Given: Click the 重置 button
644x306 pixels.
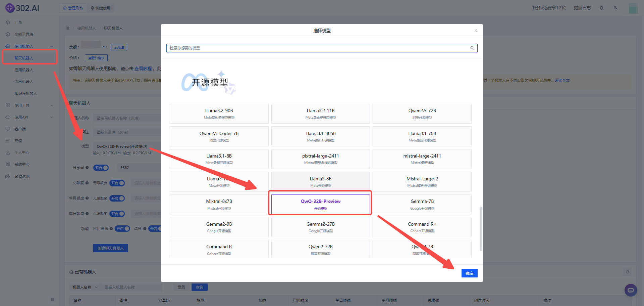Looking at the screenshot, I should 181,287.
